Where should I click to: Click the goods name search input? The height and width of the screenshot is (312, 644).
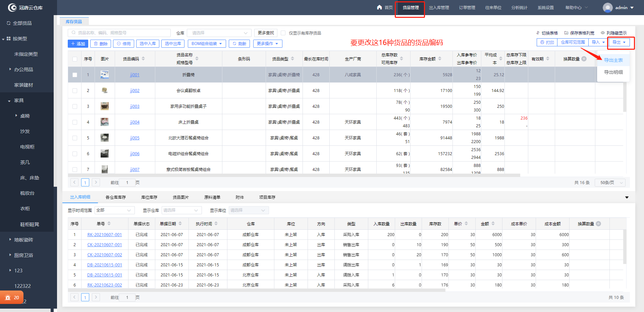[119, 33]
